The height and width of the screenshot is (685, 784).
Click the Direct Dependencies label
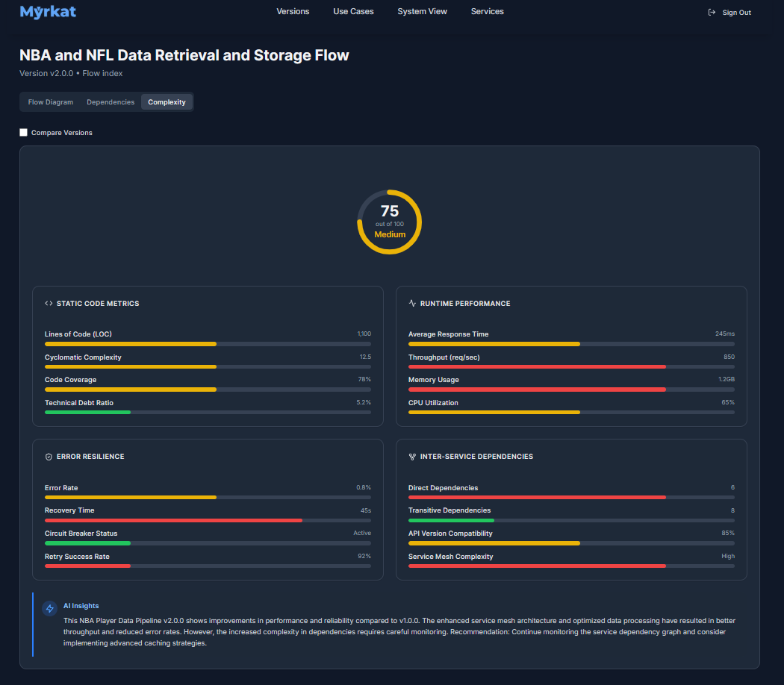click(443, 488)
